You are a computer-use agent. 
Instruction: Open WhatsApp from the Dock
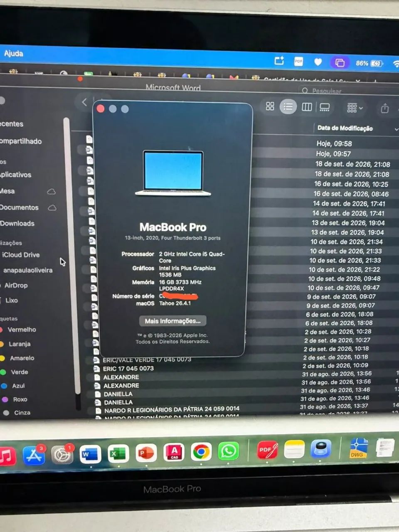pyautogui.click(x=229, y=451)
